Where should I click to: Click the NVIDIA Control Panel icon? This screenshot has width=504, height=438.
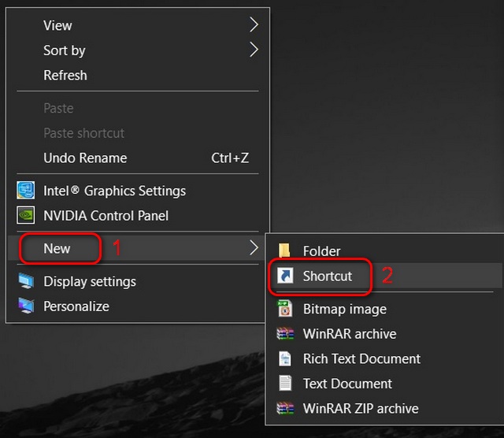point(26,216)
